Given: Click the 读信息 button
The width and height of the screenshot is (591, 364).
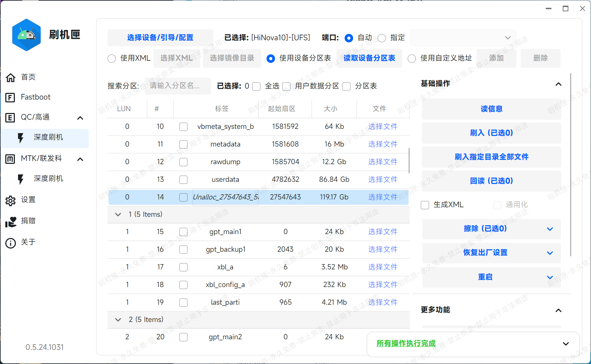Looking at the screenshot, I should pyautogui.click(x=491, y=109).
